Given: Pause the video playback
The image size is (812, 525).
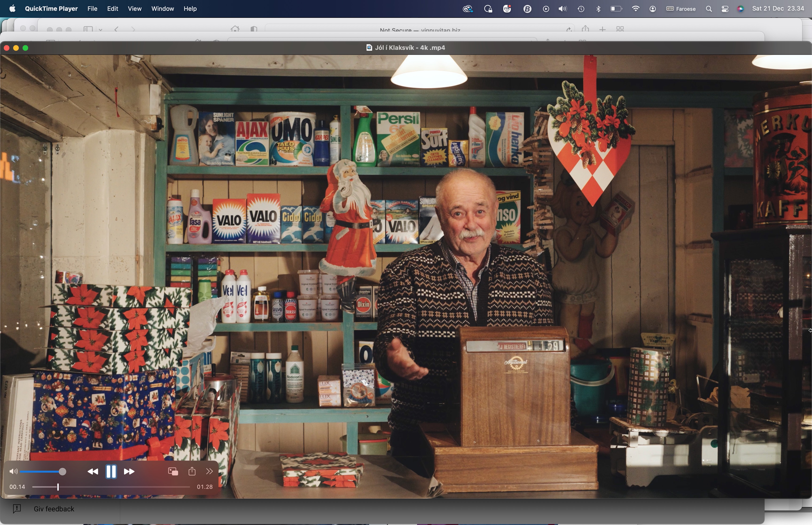Looking at the screenshot, I should tap(111, 472).
